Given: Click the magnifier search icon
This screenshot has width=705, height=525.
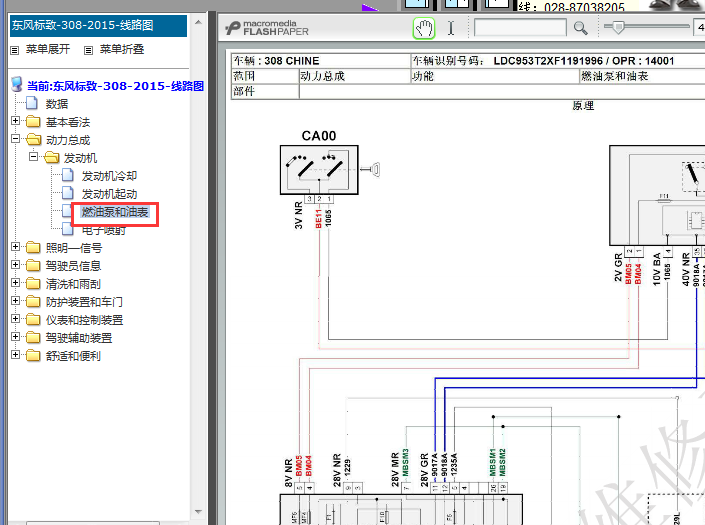Looking at the screenshot, I should click(x=580, y=28).
